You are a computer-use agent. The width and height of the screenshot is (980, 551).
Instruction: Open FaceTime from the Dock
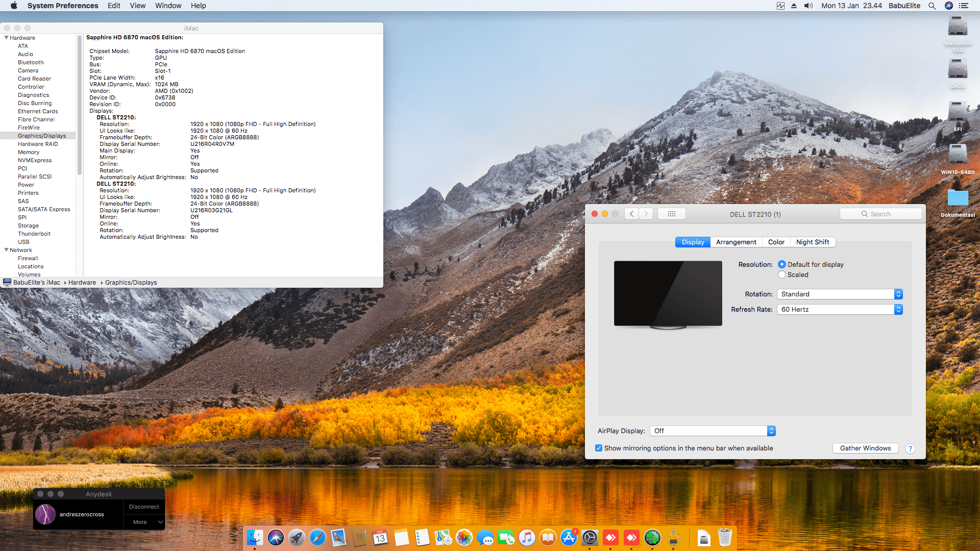pyautogui.click(x=506, y=537)
